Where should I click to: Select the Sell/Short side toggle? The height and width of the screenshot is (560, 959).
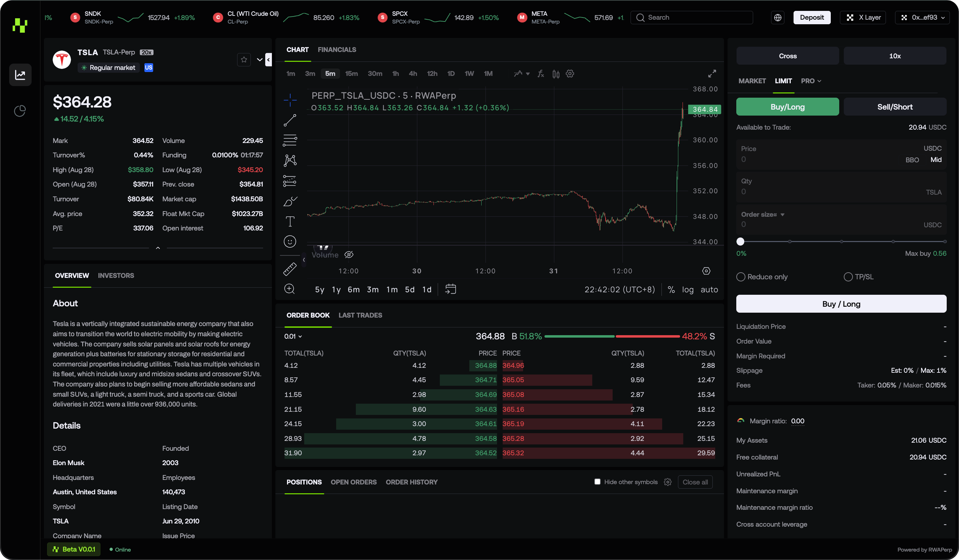point(895,107)
